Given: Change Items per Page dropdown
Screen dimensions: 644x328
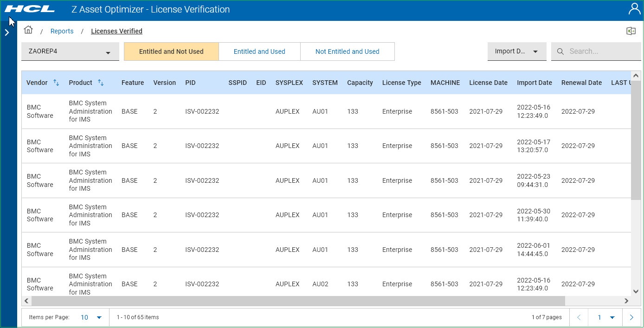Looking at the screenshot, I should pyautogui.click(x=91, y=317).
